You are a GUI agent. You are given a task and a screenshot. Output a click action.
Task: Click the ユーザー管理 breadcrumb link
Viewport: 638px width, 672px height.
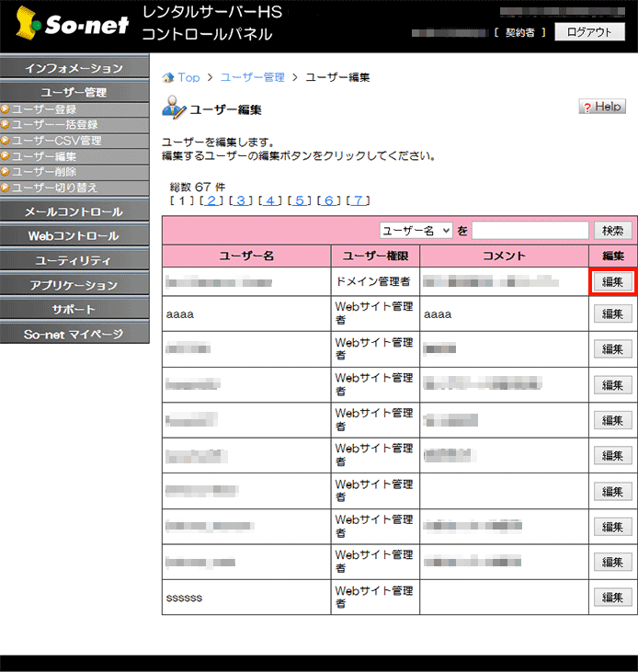252,78
